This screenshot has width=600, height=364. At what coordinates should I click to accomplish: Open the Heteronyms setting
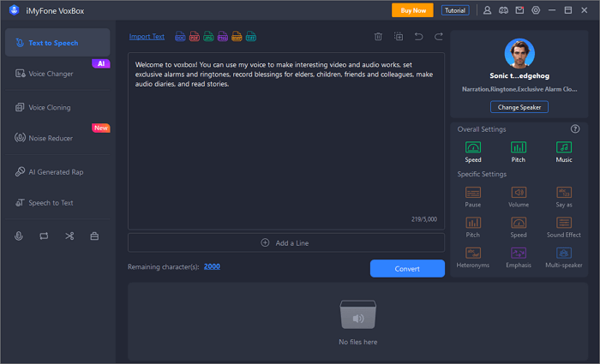click(x=473, y=253)
